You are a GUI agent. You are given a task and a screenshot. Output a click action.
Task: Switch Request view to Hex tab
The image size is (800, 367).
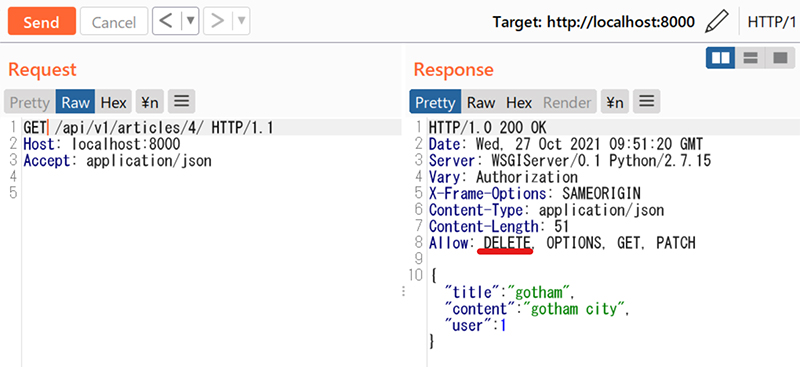coord(113,102)
